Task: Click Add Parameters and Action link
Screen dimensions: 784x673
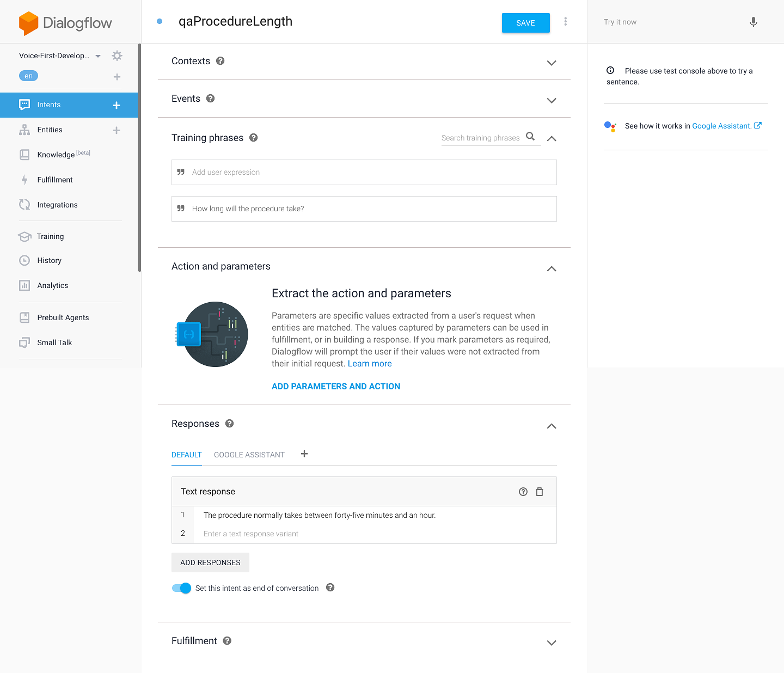Action: click(x=335, y=386)
